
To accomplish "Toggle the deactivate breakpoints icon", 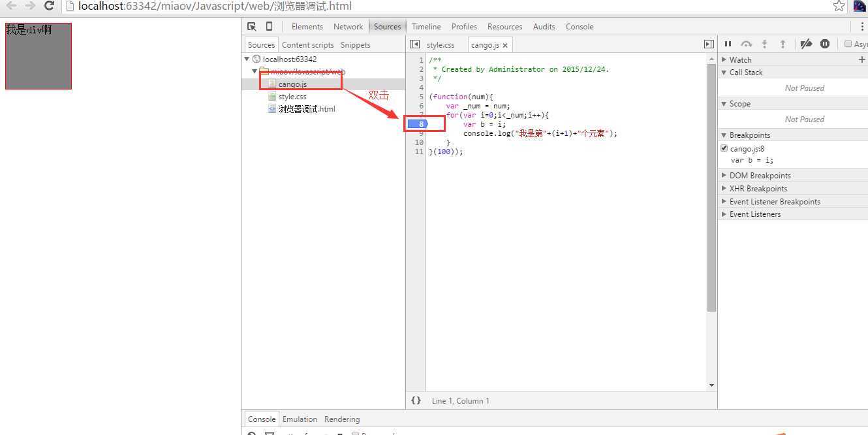I will (x=806, y=44).
